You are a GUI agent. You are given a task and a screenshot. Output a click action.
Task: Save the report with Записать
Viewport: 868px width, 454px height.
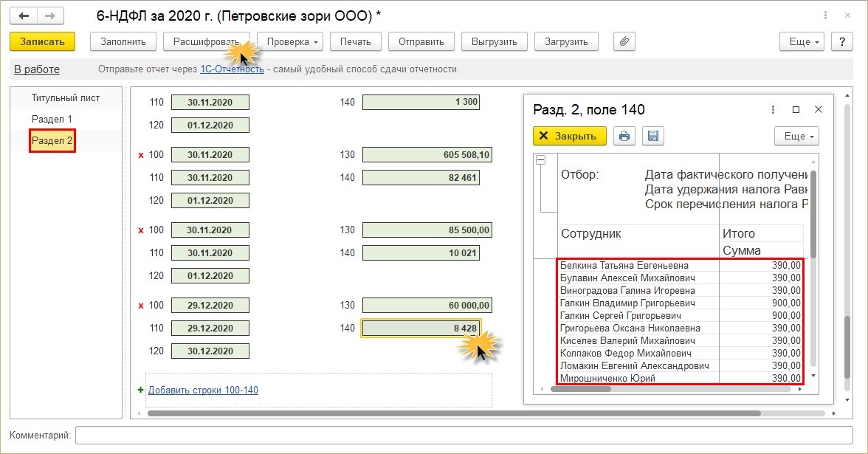click(42, 41)
